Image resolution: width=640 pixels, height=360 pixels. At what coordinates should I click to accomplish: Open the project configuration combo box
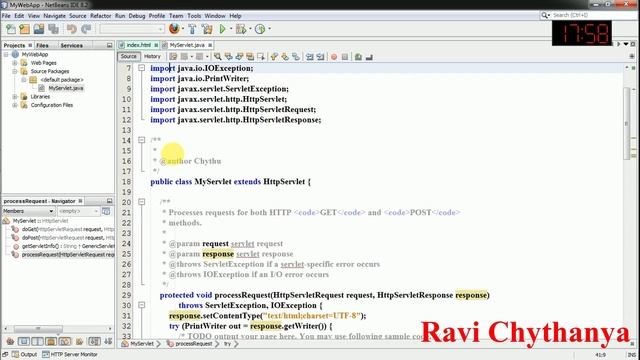[x=131, y=29]
